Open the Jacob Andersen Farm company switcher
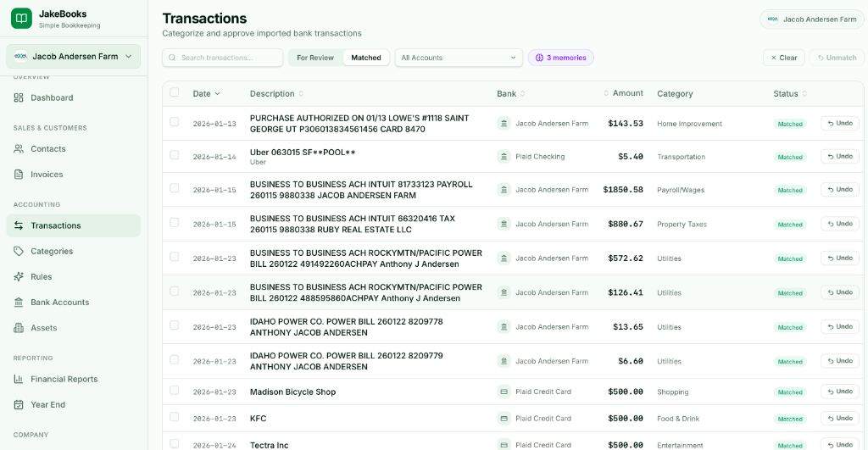Image resolution: width=868 pixels, height=450 pixels. click(73, 57)
